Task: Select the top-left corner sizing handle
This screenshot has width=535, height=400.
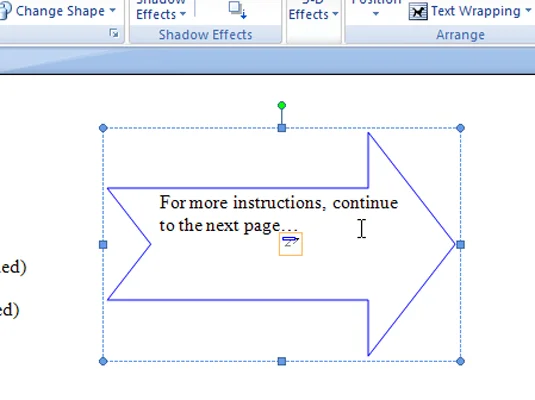Action: (x=103, y=128)
